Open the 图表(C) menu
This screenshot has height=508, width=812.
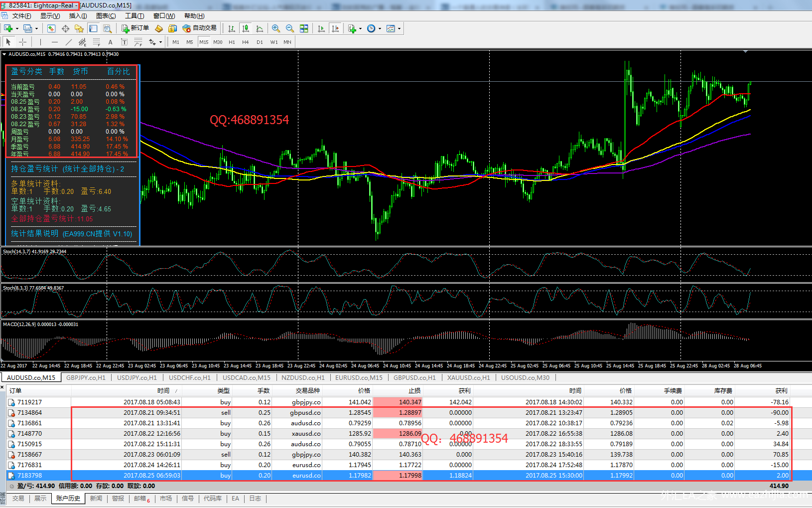[x=106, y=16]
